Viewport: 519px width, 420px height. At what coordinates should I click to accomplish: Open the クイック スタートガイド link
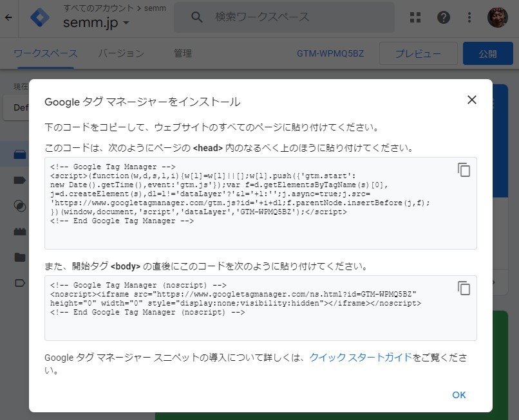pyautogui.click(x=361, y=357)
